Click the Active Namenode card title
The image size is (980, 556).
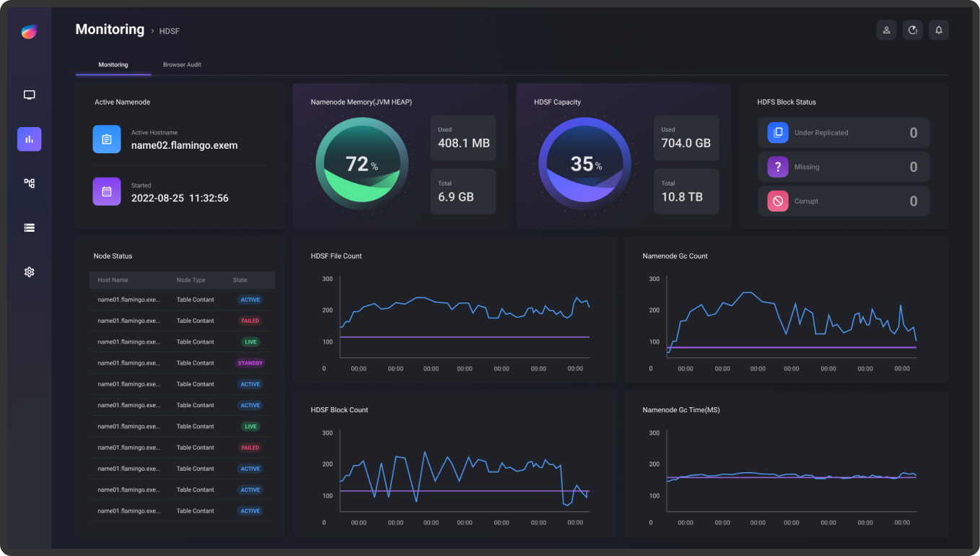123,103
